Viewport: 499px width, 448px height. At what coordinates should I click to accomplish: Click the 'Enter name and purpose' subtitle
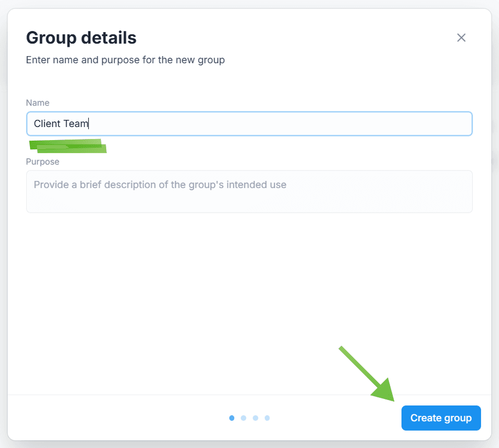click(125, 60)
